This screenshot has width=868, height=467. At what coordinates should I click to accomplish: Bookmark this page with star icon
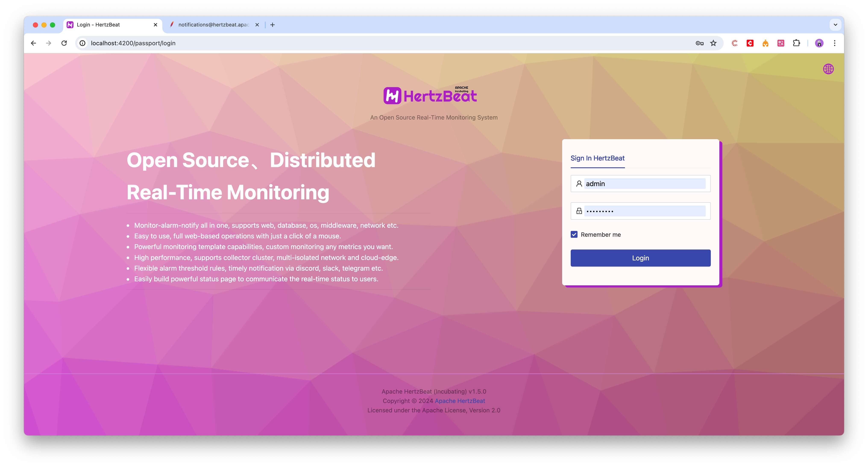(x=713, y=43)
